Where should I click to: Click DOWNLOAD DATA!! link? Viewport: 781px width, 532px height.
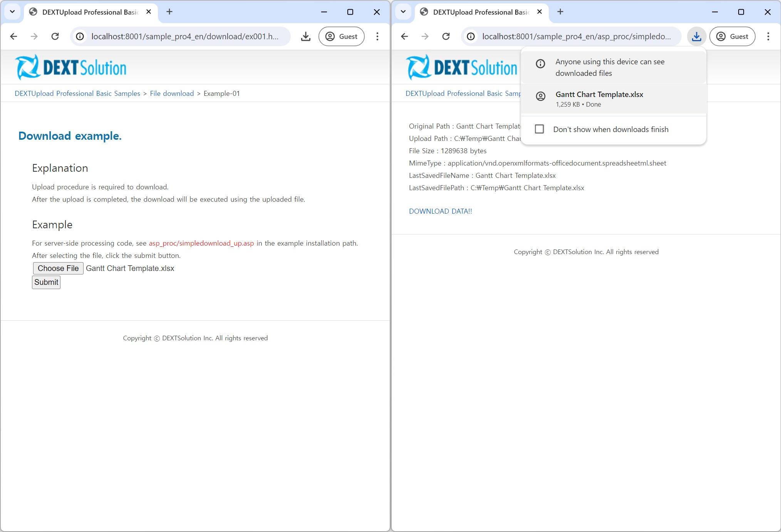(440, 211)
